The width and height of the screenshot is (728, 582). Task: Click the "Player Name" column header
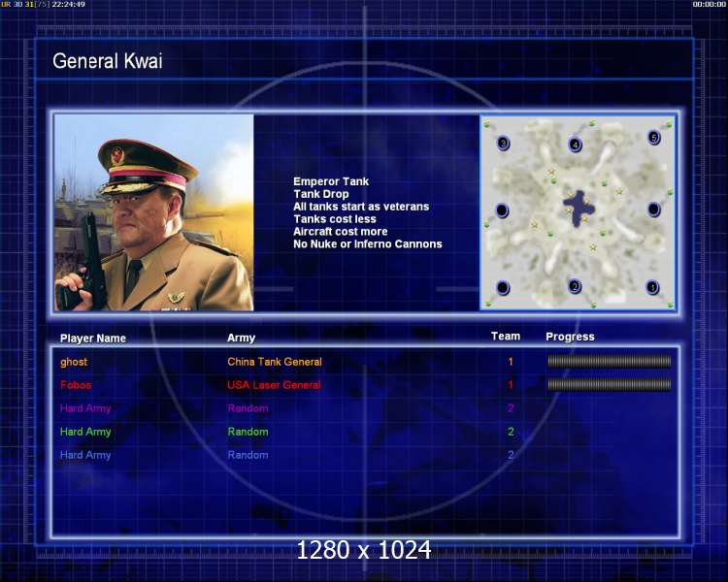coord(93,339)
